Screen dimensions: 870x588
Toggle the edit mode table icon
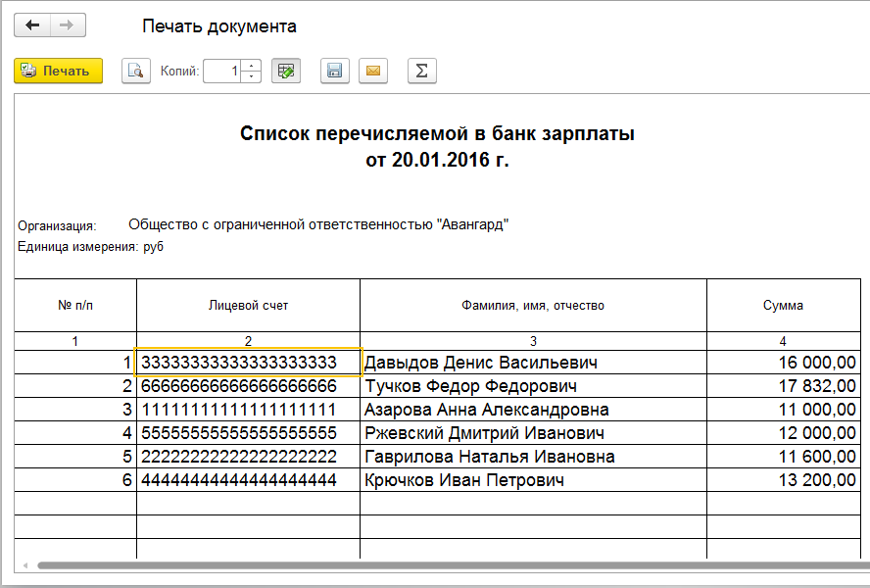286,71
